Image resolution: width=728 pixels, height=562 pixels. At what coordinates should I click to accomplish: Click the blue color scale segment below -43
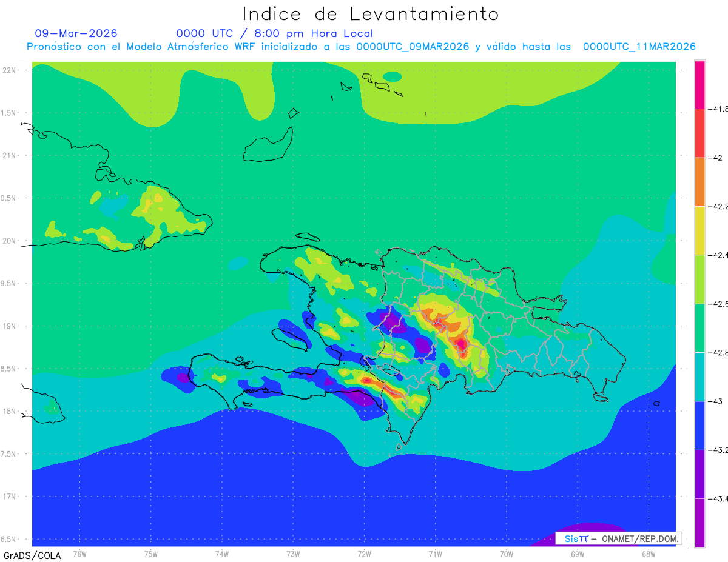point(699,425)
